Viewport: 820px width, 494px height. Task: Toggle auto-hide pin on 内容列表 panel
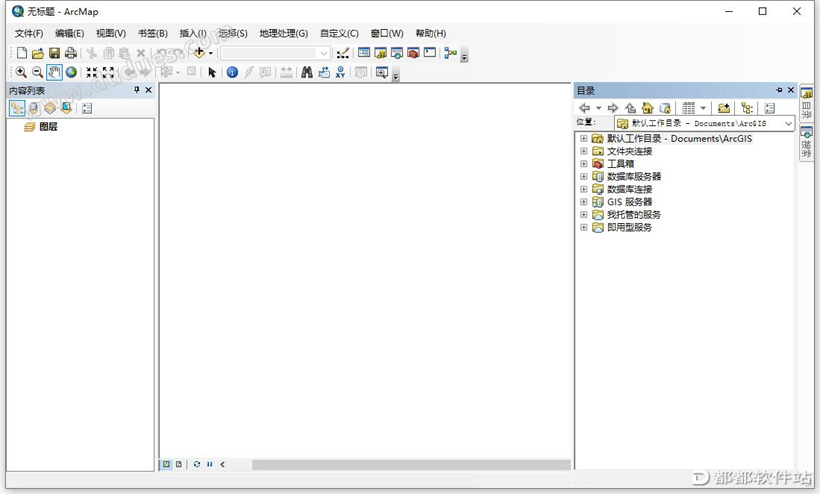(136, 90)
